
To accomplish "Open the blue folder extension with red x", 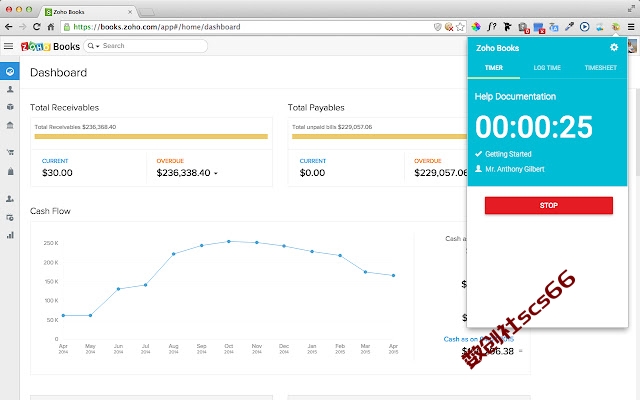I will click(539, 28).
